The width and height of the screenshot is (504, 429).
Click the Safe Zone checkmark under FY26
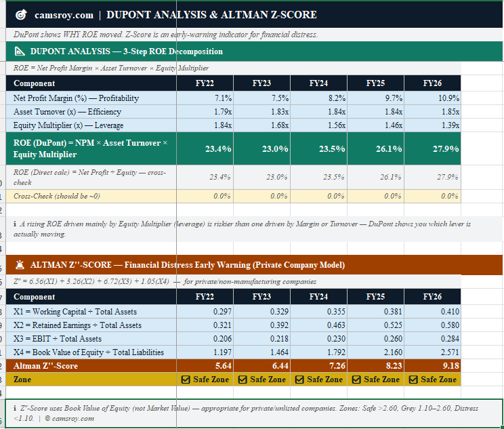(413, 380)
